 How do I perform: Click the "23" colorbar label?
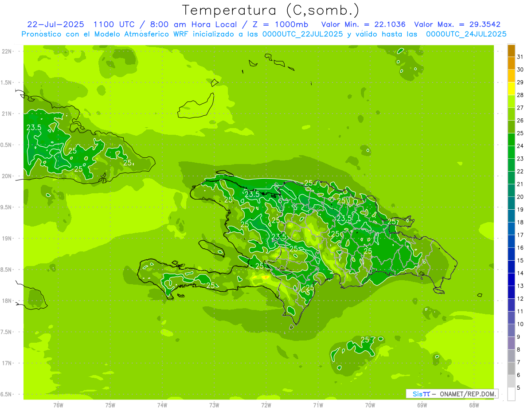tap(520, 159)
